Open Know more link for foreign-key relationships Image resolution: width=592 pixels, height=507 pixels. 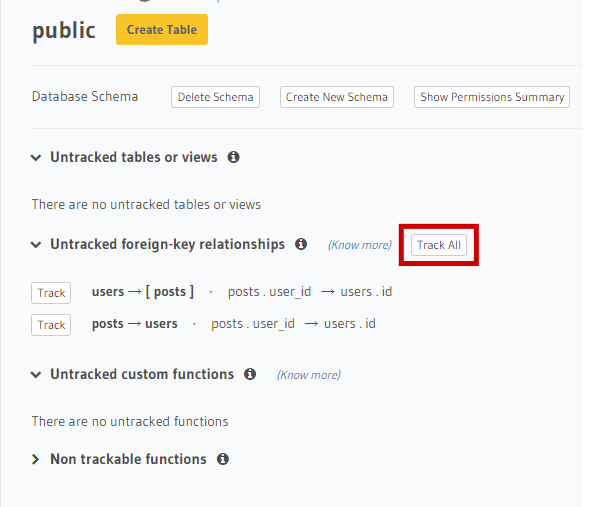360,245
